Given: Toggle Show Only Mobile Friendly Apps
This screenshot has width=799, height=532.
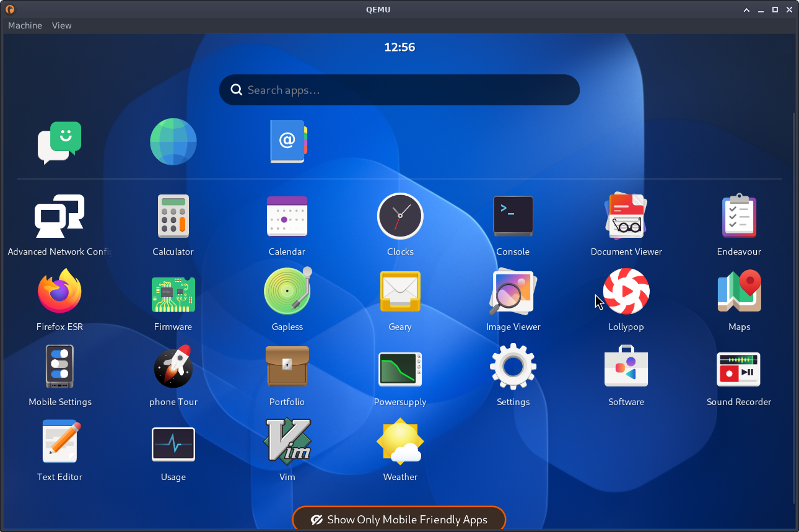Looking at the screenshot, I should coord(399,519).
